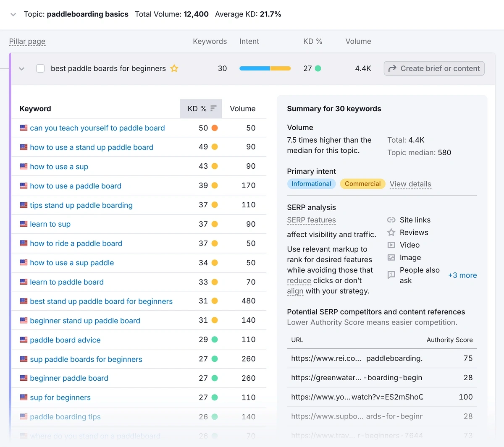Check the best paddle boards for beginners checkbox
Image resolution: width=504 pixels, height=447 pixels.
click(40, 68)
